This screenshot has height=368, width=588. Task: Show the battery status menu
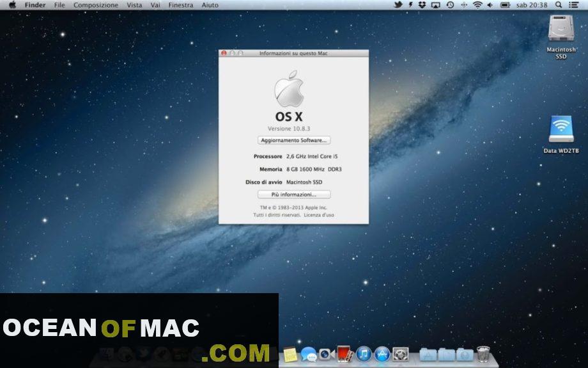[505, 5]
